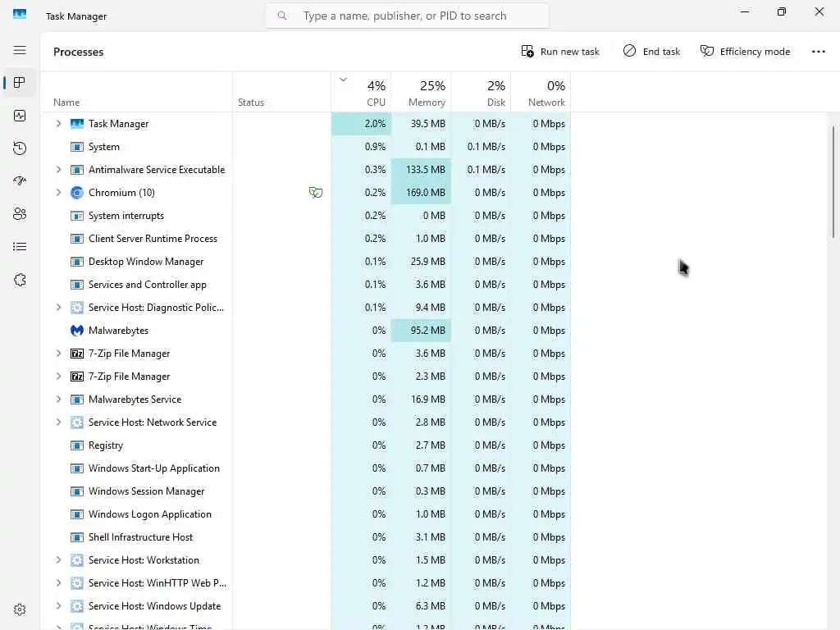Open the Details list sidebar icon

pyautogui.click(x=20, y=246)
